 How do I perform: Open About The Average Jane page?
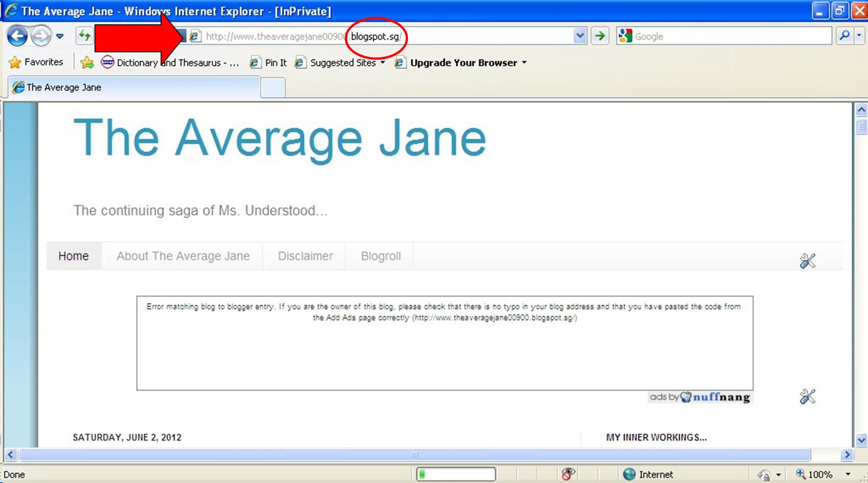(183, 256)
